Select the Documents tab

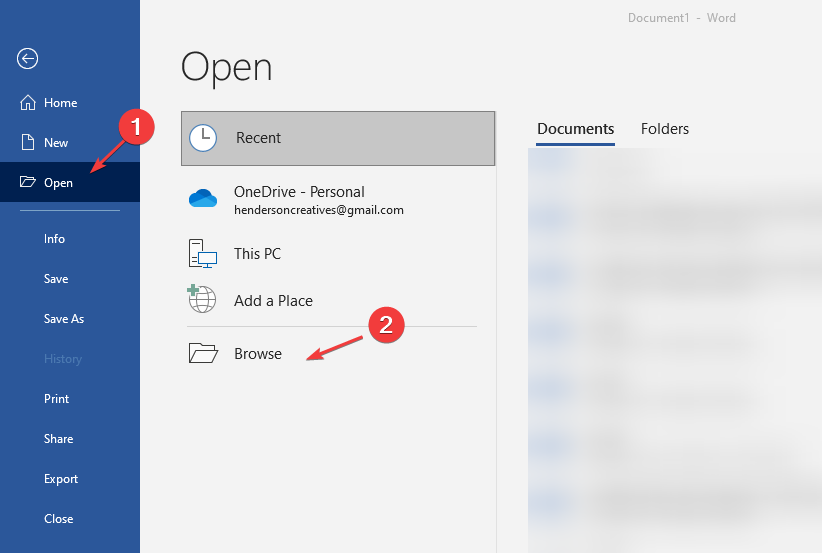pyautogui.click(x=575, y=129)
